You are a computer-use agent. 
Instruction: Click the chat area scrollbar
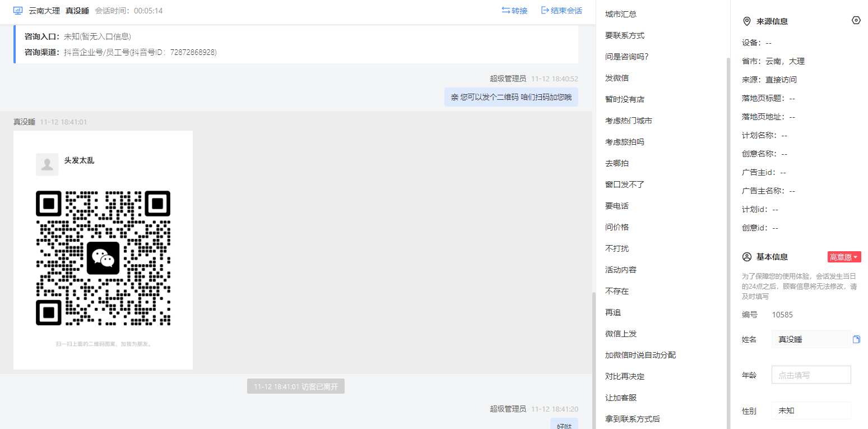point(593,359)
